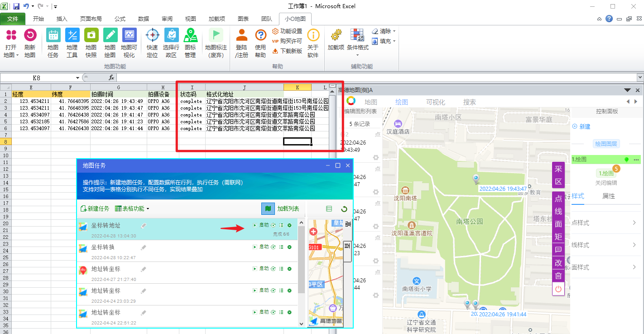Select the 快速定位 locate icon
The image size is (644, 334).
[x=152, y=44]
